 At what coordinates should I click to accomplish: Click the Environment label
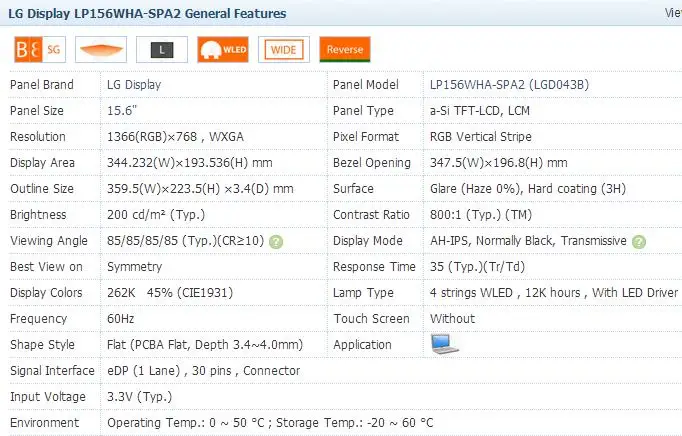click(44, 423)
